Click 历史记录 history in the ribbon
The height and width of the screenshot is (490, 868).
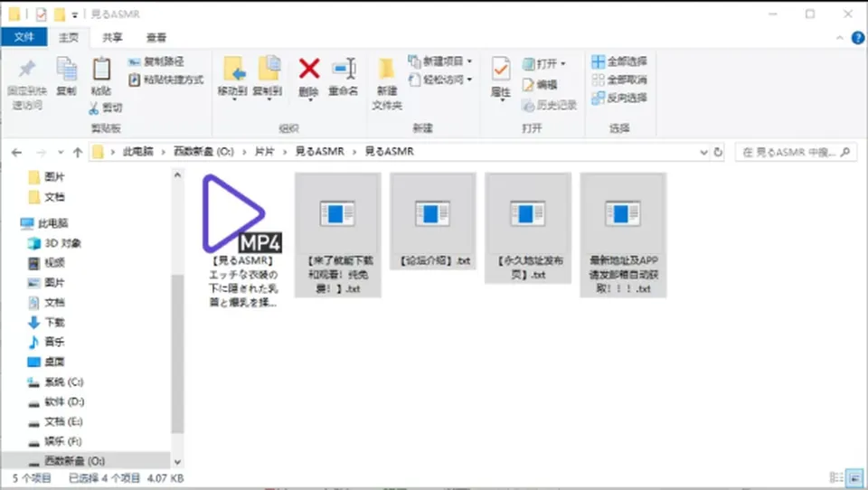pos(550,105)
